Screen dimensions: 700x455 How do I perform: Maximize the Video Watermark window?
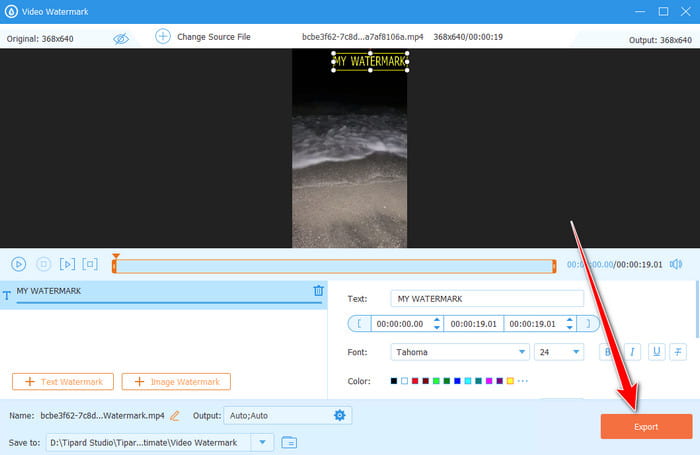coord(663,11)
